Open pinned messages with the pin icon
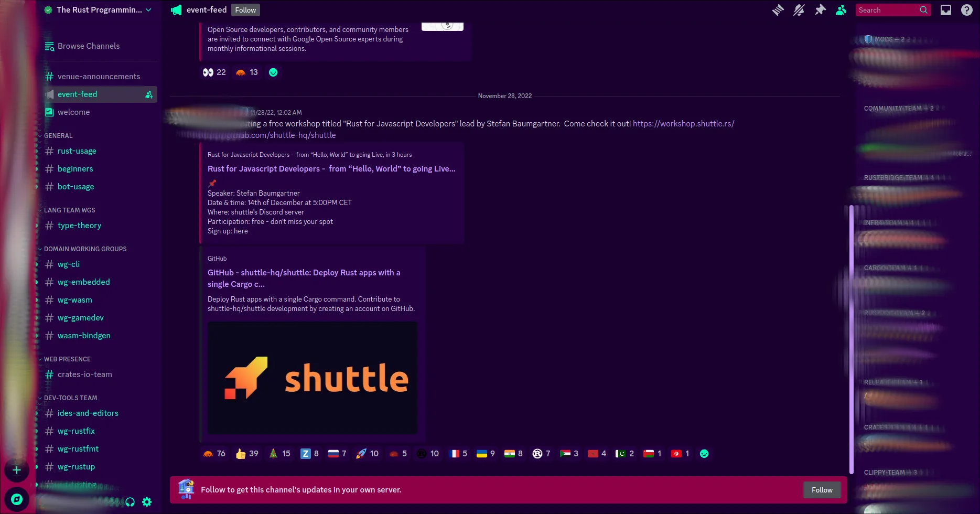 tap(820, 10)
